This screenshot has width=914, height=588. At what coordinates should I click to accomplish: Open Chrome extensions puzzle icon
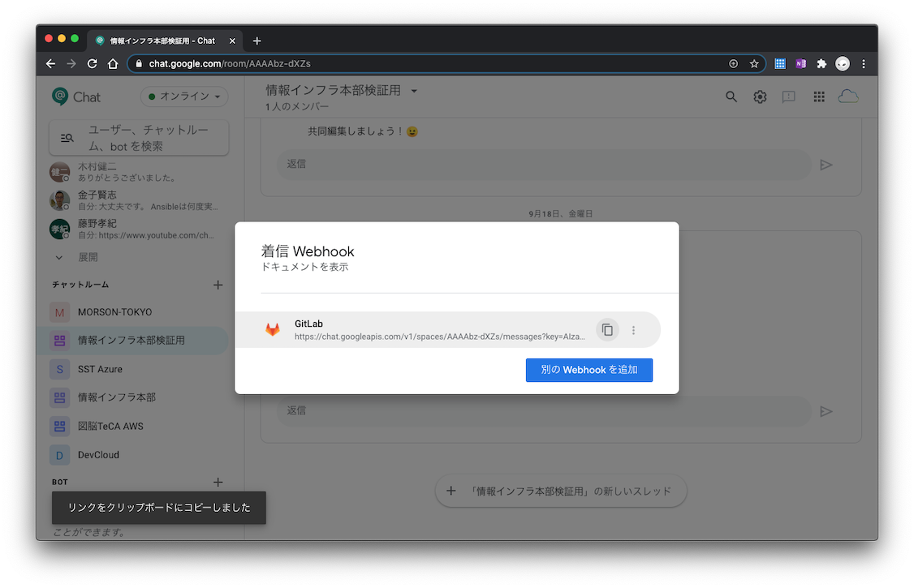click(821, 63)
